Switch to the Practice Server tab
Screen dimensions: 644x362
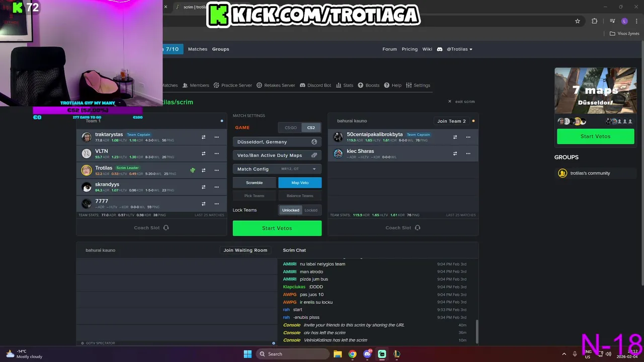click(x=233, y=85)
